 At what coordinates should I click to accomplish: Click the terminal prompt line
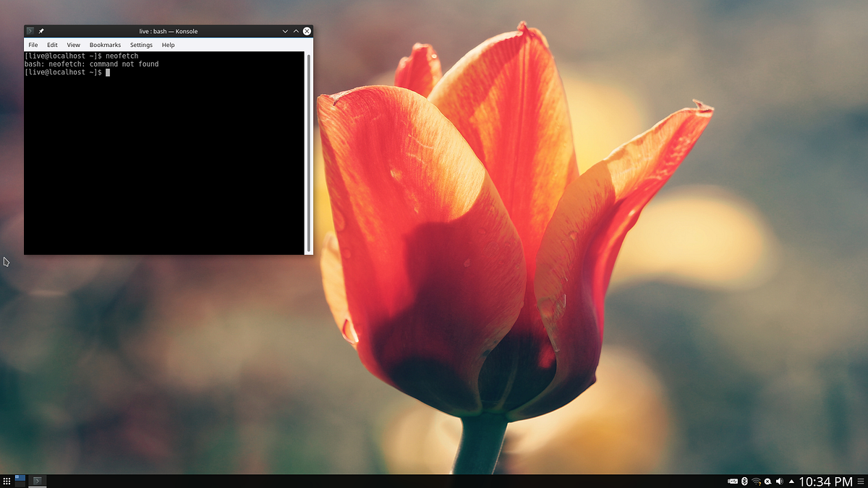pyautogui.click(x=72, y=72)
